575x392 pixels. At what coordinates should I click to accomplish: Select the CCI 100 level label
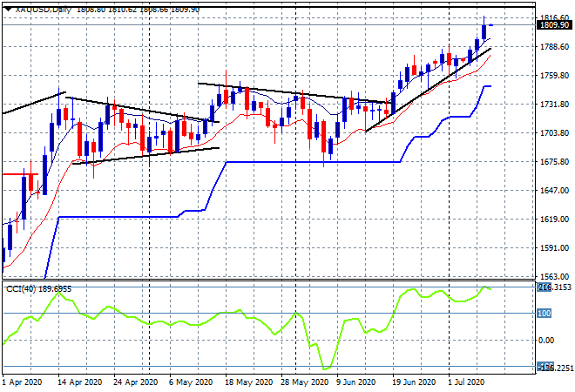pyautogui.click(x=545, y=313)
